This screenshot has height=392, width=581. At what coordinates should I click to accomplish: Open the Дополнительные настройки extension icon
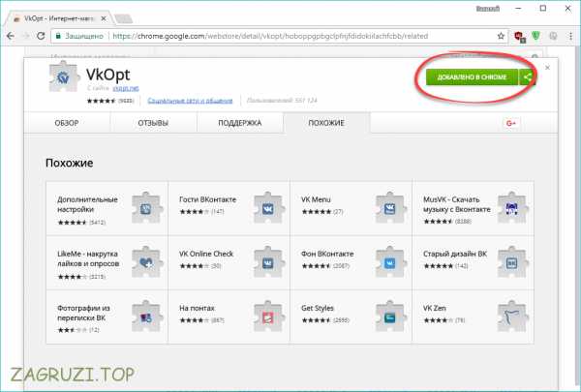click(147, 208)
